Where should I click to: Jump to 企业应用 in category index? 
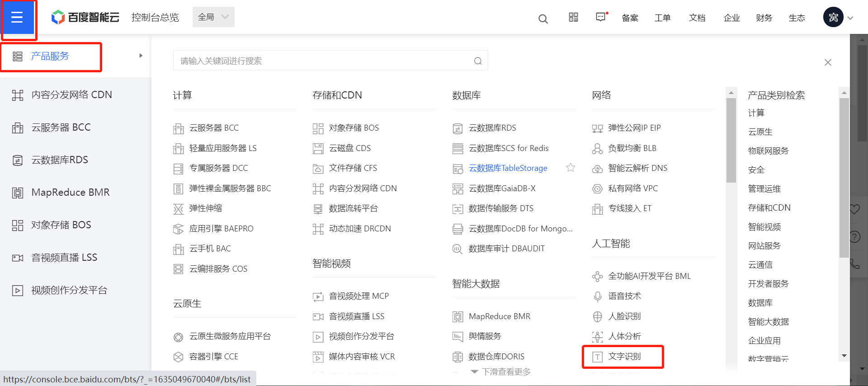[764, 341]
